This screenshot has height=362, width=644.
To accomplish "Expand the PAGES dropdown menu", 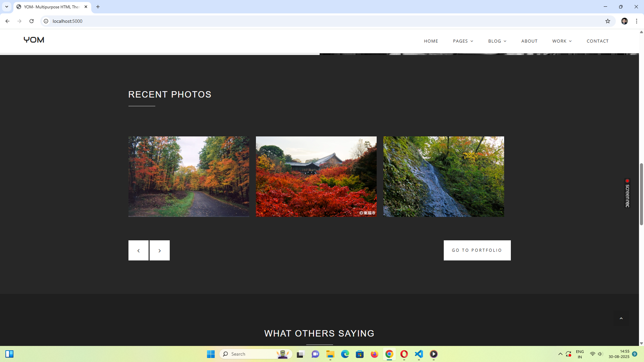I will 463,41.
